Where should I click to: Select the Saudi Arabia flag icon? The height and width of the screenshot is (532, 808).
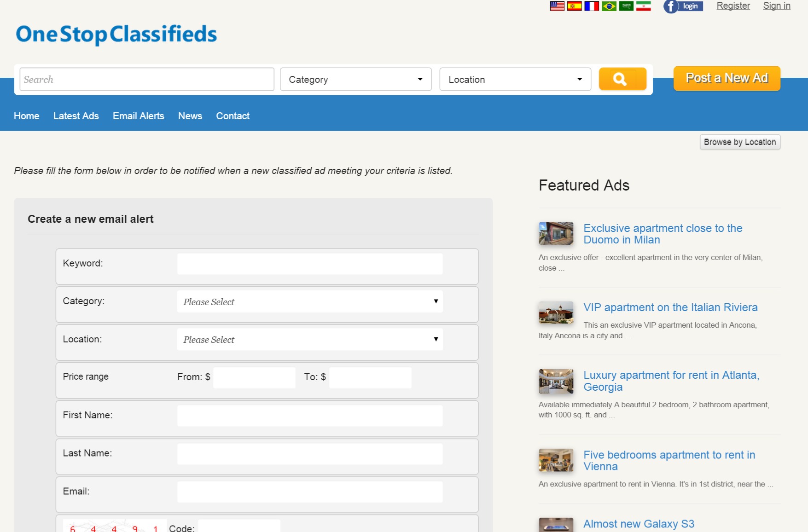(627, 6)
